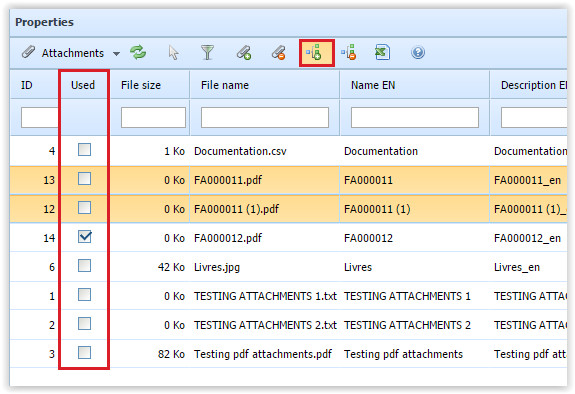Image resolution: width=575 pixels, height=394 pixels.
Task: Check Used box for FA000011 (1).pdf
Action: click(84, 208)
